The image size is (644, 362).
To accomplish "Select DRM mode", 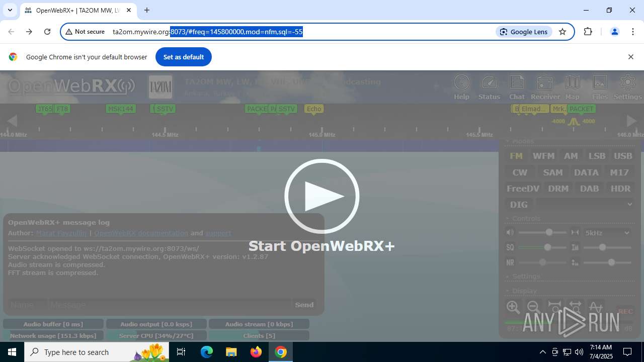I will tap(558, 189).
